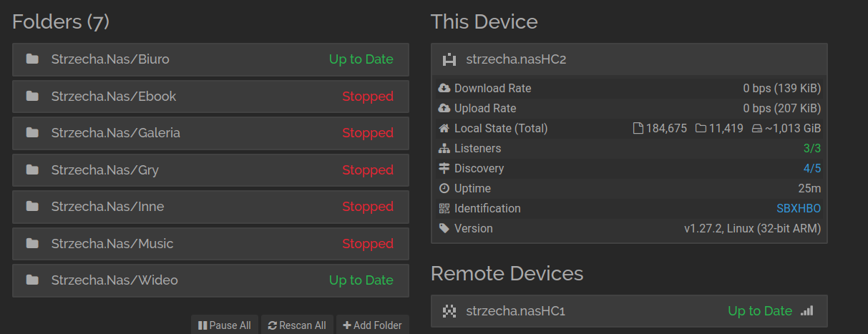Click the Rescan All button
Viewport: 868px width, 334px height.
[x=297, y=325]
